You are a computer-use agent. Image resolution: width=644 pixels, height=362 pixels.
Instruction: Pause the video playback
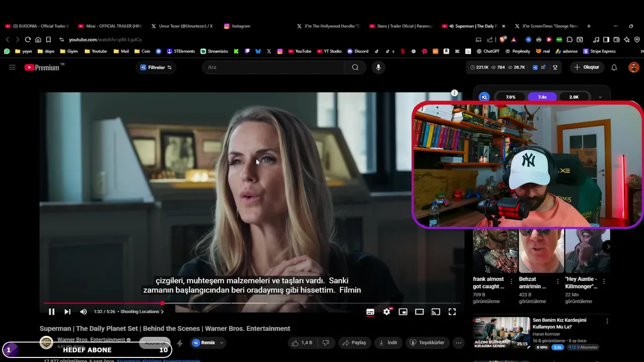tap(51, 312)
